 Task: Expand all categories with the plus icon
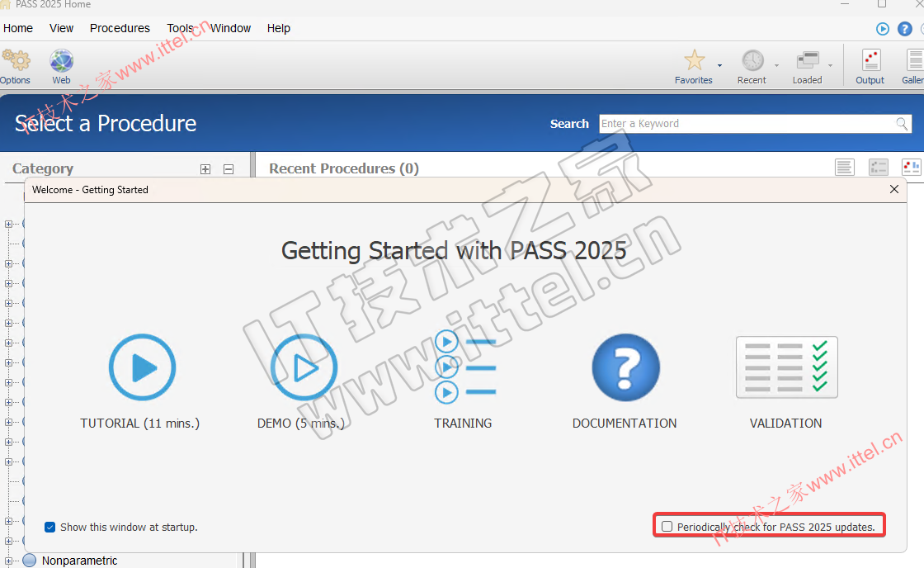(205, 169)
